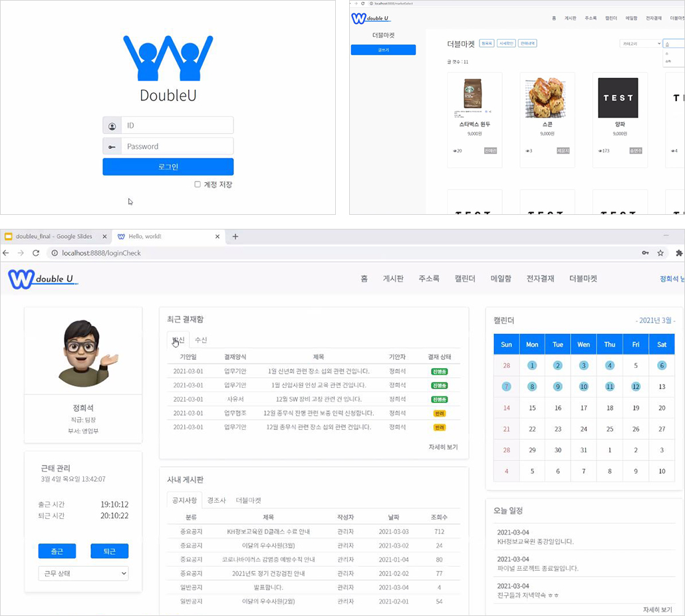Open the 카테고리 dropdown in 더블마켓
Screen dimensions: 685x616
pyautogui.click(x=640, y=44)
